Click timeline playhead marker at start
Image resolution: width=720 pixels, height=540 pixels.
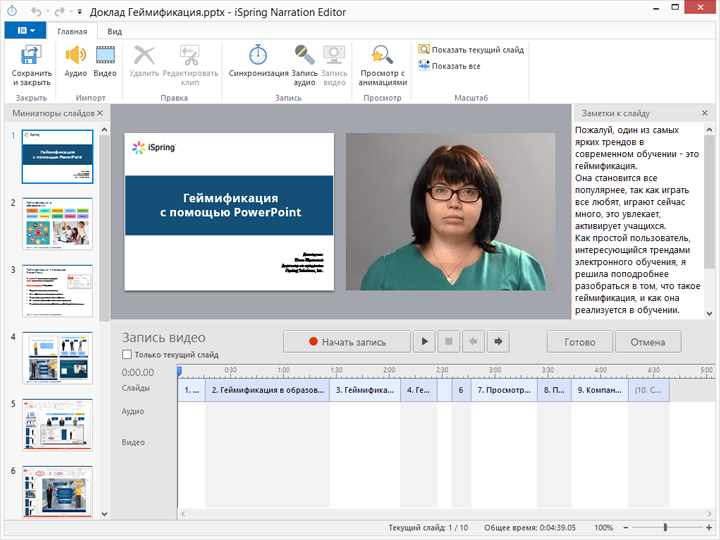tap(180, 371)
